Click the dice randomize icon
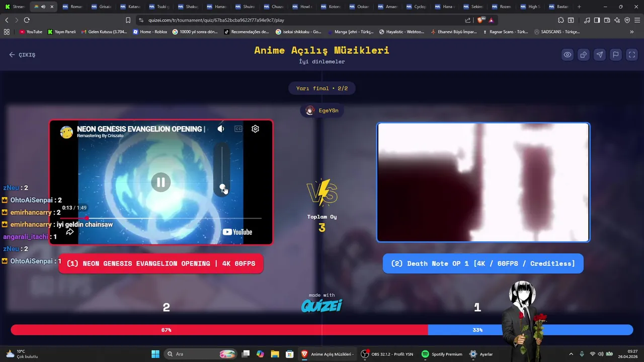 point(584,55)
